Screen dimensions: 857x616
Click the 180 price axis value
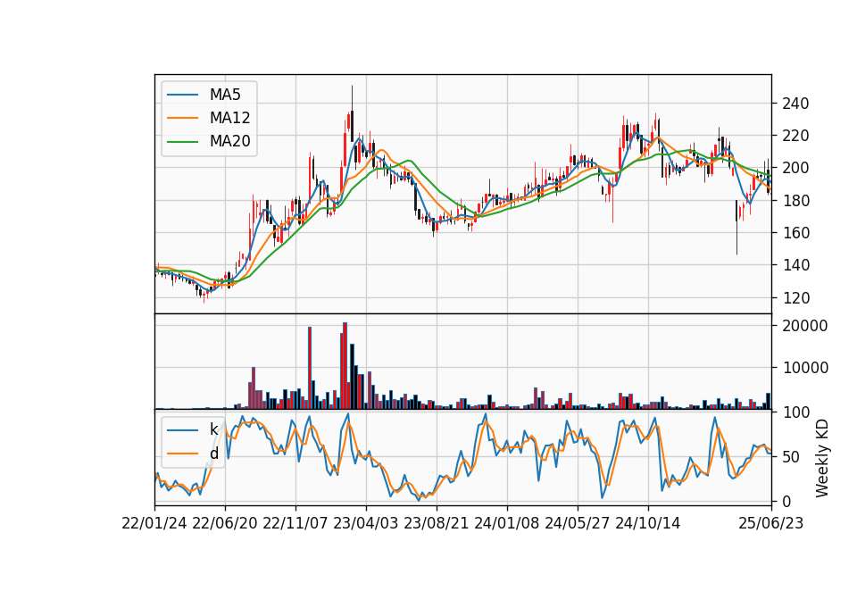[795, 201]
